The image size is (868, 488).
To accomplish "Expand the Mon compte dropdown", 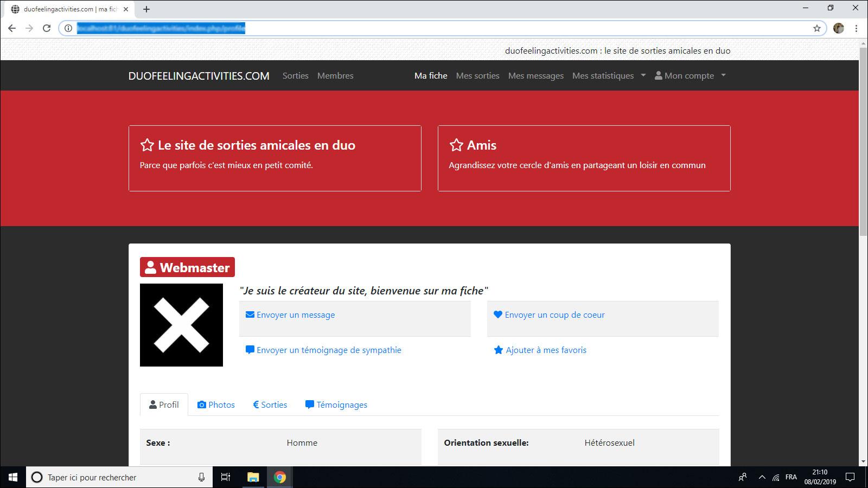I will [x=690, y=76].
